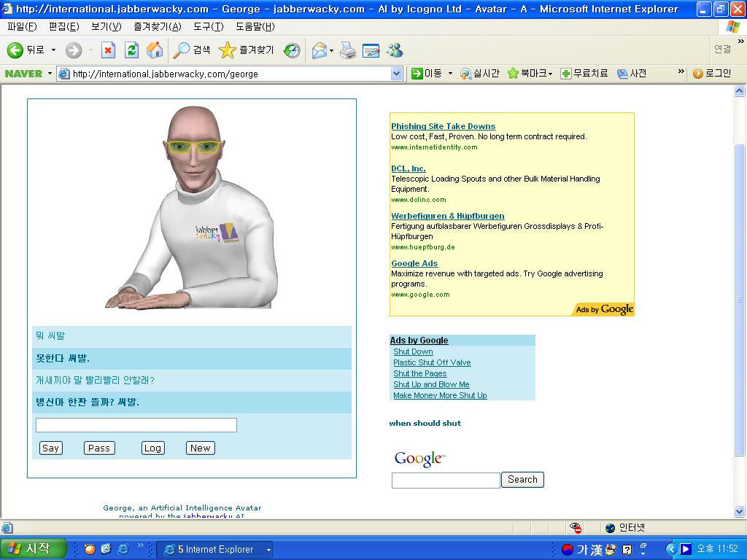Click the 이동 (Go) green arrow button

tap(426, 74)
